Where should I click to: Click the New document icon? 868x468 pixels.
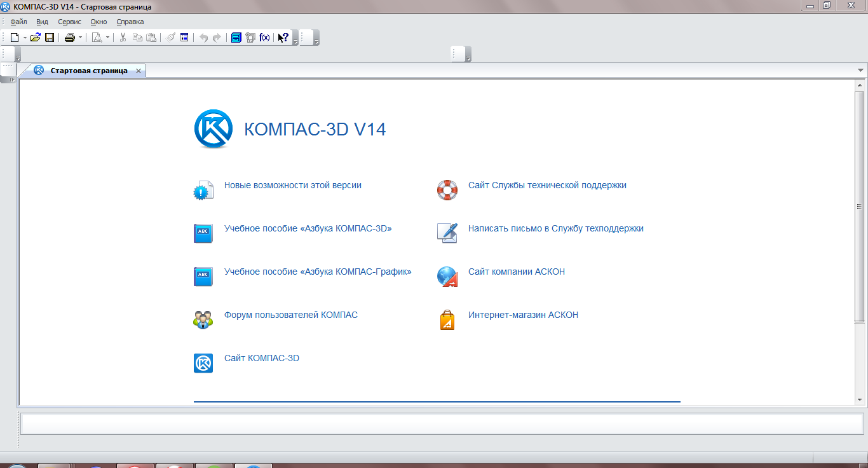[x=15, y=38]
